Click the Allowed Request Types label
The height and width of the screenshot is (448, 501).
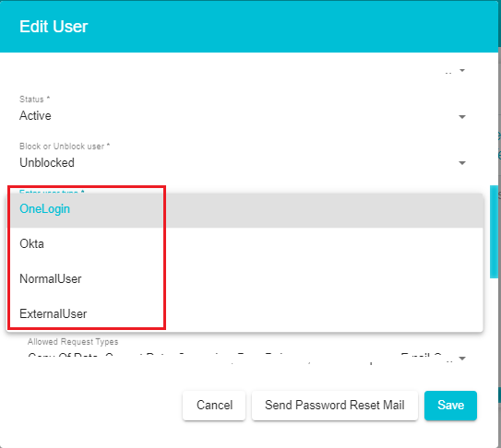click(x=73, y=342)
